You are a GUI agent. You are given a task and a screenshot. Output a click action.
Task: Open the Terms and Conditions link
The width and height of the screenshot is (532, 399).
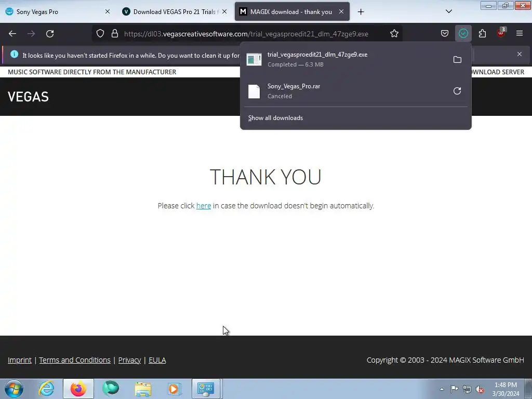pyautogui.click(x=75, y=360)
